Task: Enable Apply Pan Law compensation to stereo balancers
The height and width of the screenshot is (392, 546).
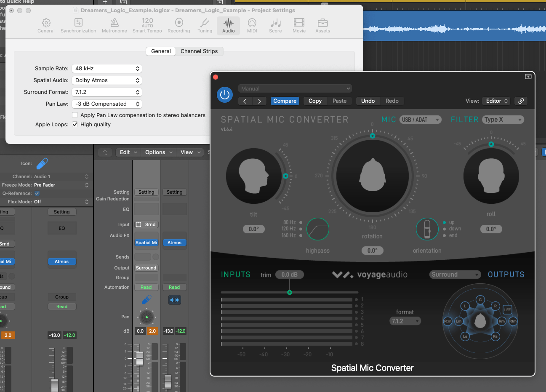Action: (75, 115)
